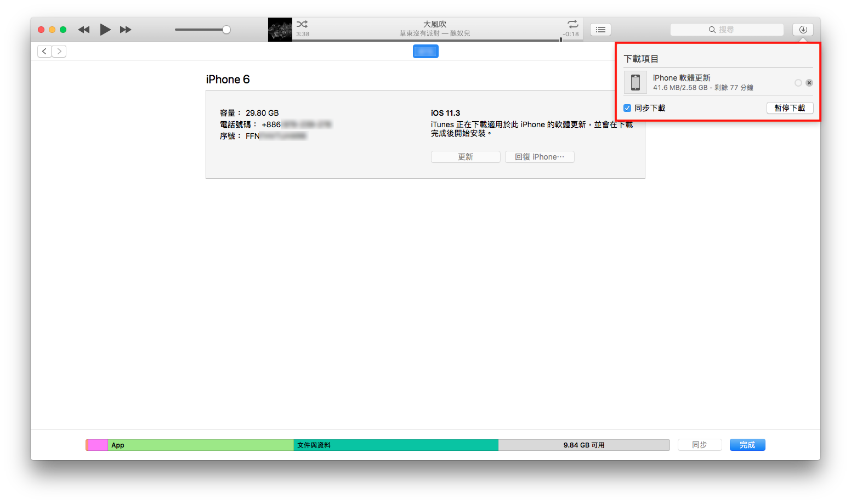Uncheck the 同步下載 checkbox

pyautogui.click(x=627, y=108)
